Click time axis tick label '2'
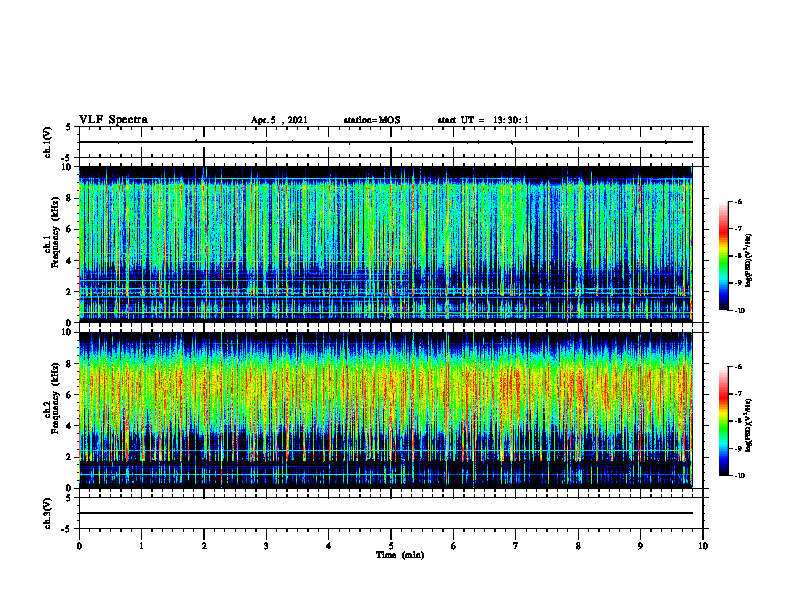This screenshot has height=612, width=792. coord(204,546)
